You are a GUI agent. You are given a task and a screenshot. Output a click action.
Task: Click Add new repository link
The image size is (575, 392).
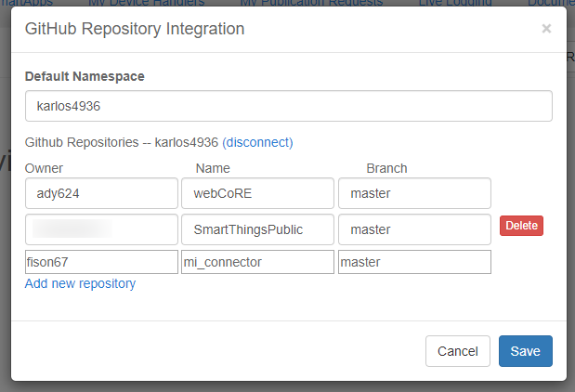pos(80,283)
